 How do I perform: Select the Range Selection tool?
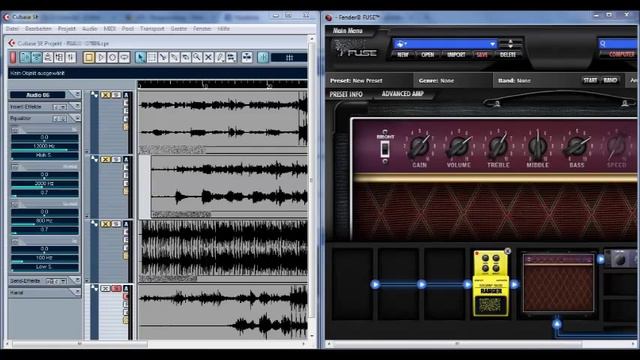(x=152, y=58)
